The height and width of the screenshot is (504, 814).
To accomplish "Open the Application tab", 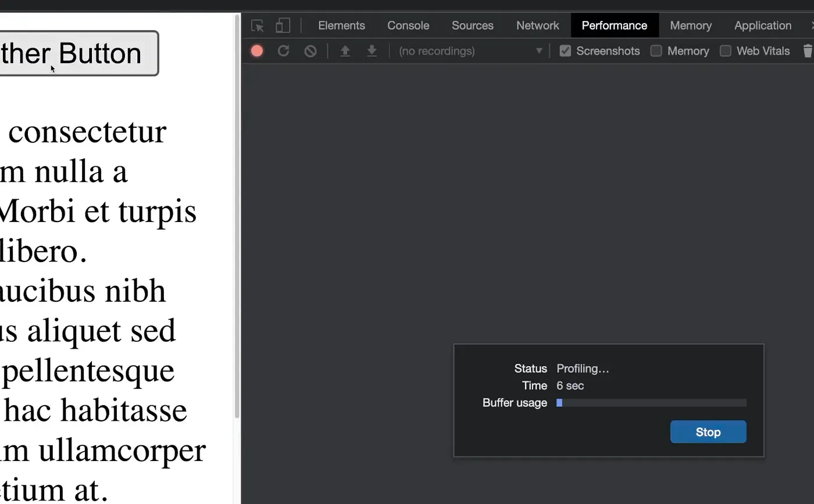I will (762, 26).
